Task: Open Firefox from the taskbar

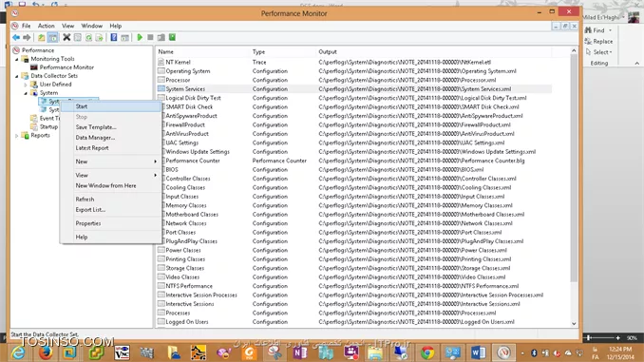Action: (x=46, y=352)
